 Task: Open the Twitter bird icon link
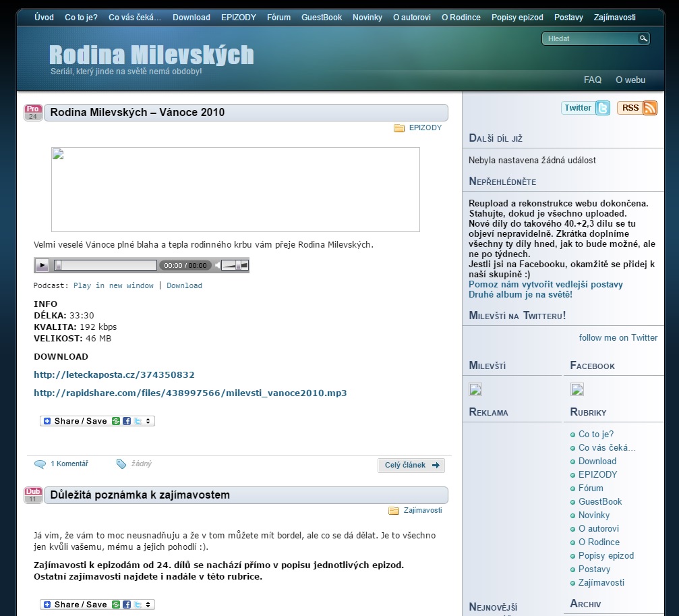[x=602, y=108]
